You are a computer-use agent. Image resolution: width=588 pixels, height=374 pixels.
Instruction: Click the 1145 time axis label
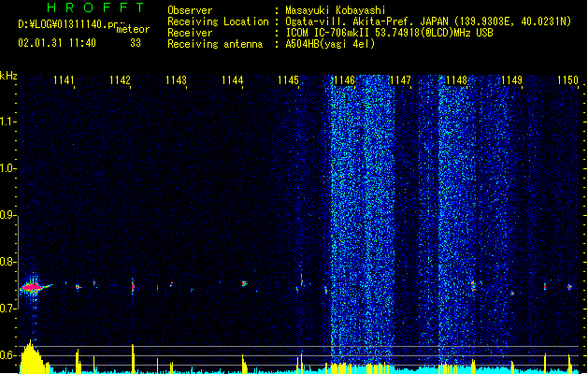pyautogui.click(x=288, y=80)
